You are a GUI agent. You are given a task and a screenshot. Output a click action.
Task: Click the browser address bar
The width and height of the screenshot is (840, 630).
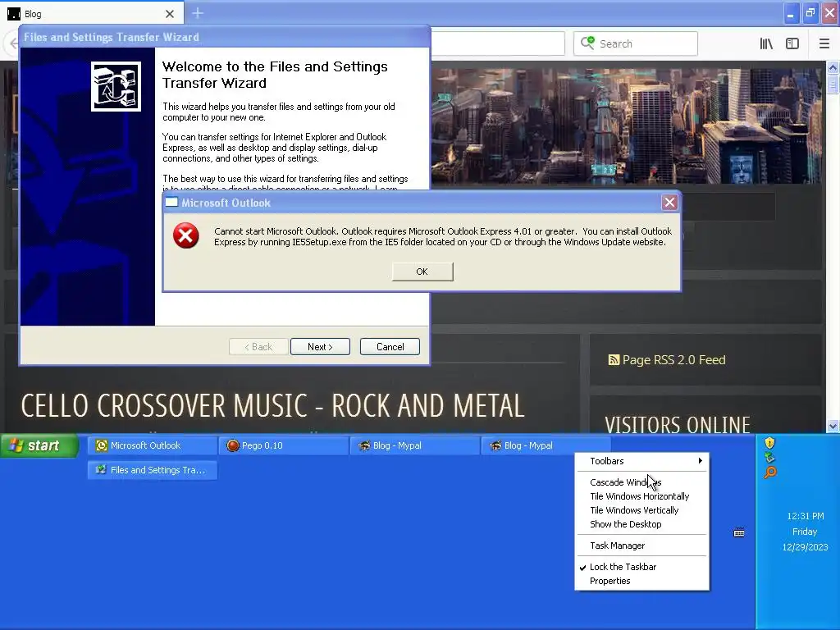[498, 43]
